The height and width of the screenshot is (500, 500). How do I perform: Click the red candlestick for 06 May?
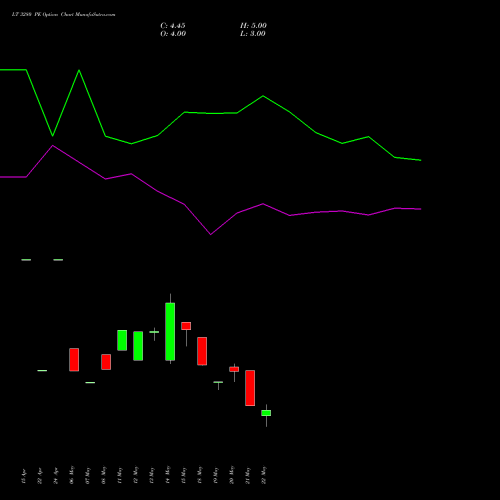[74, 360]
